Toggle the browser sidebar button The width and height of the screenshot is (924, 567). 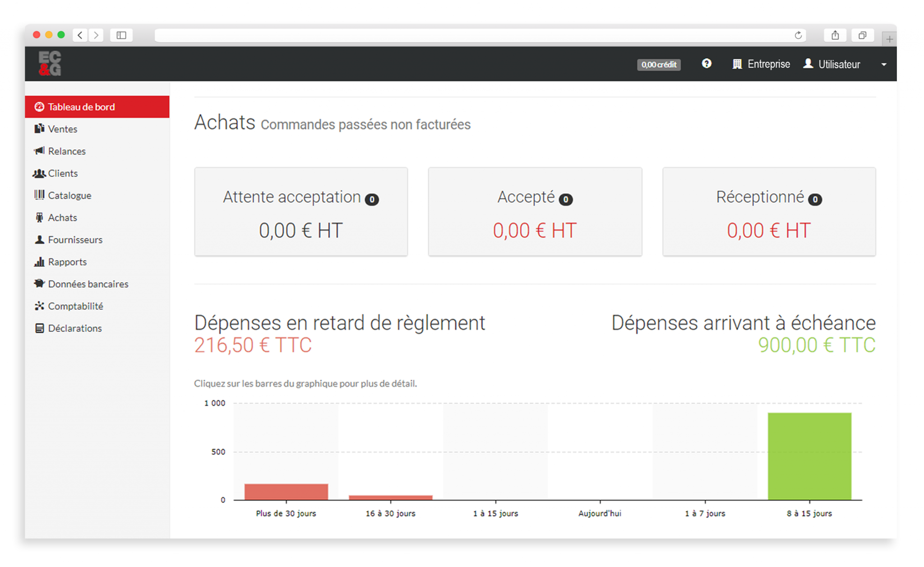point(121,35)
